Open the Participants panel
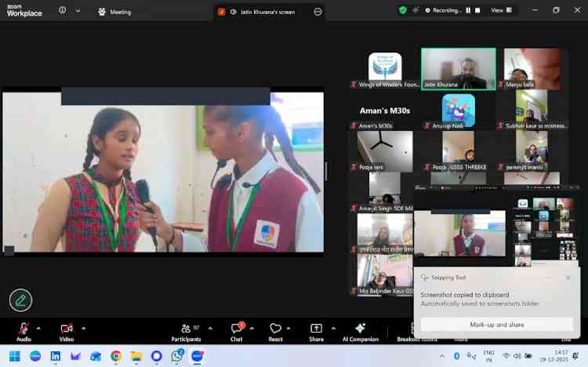This screenshot has width=588, height=367. [186, 329]
